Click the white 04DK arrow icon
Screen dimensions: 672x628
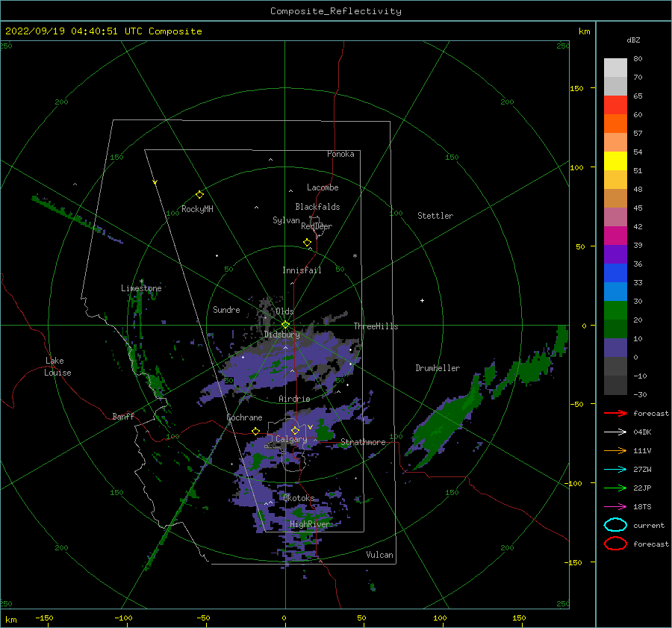[615, 432]
